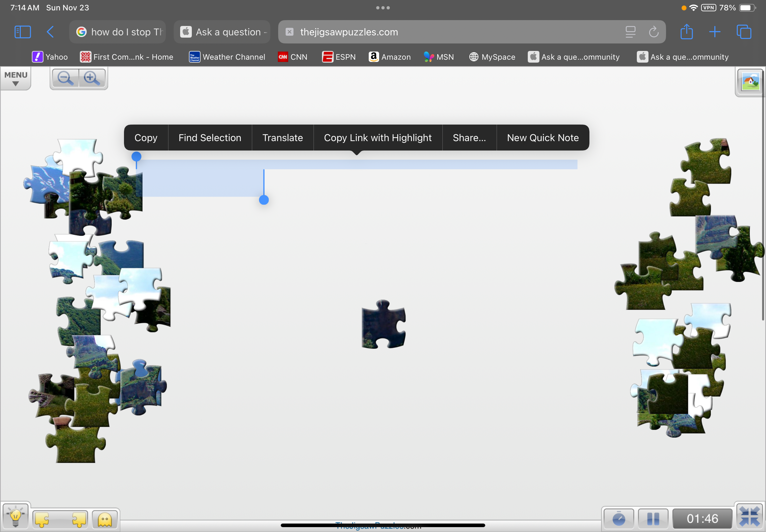Switch to the 'how do I stop' tab
Viewport: 766px width, 532px height.
118,32
